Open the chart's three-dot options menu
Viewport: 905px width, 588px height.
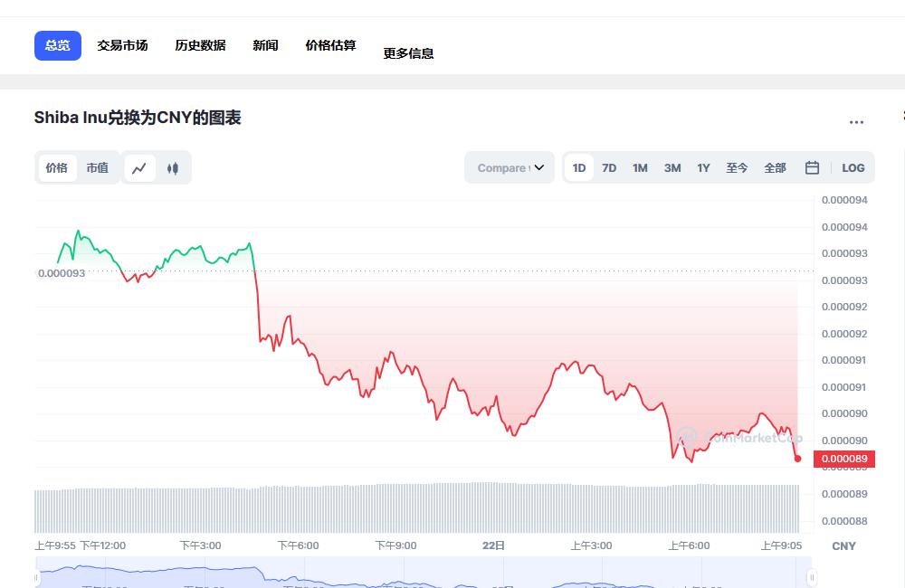(x=856, y=122)
